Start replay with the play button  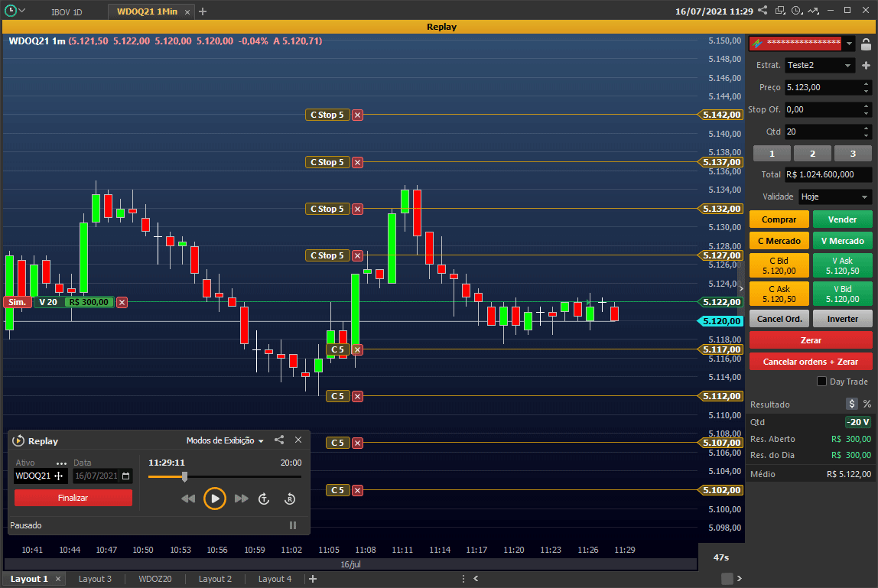coord(214,499)
